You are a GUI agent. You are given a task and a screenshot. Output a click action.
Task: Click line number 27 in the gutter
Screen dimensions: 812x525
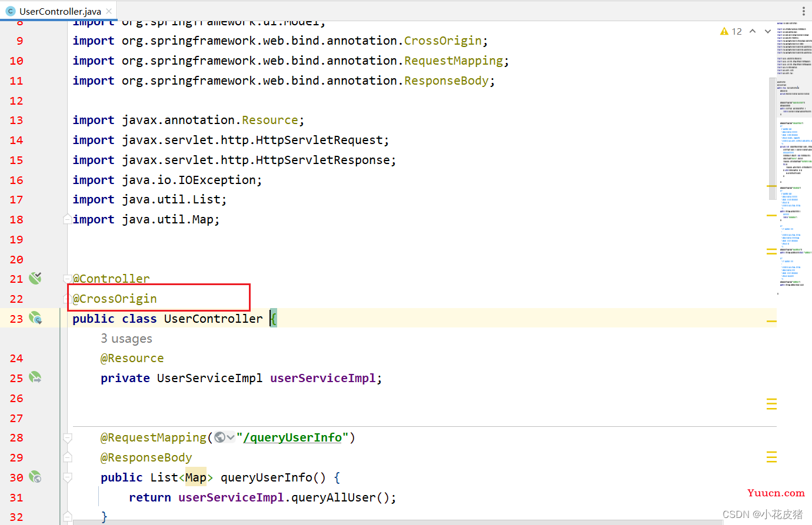tap(16, 418)
